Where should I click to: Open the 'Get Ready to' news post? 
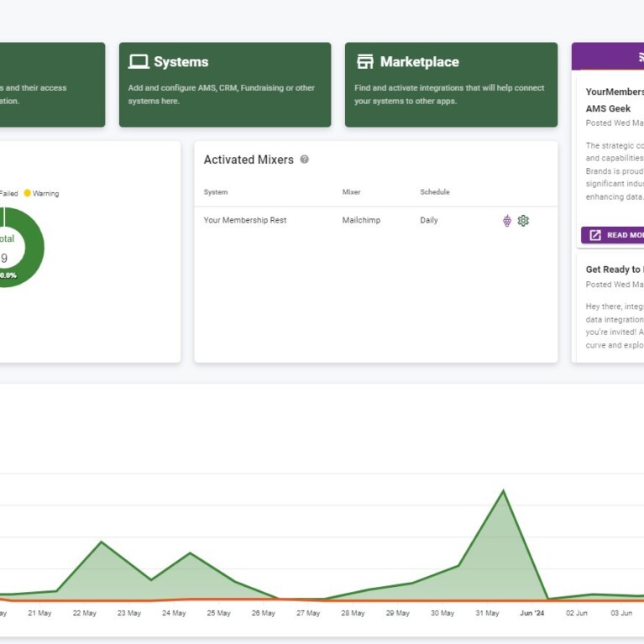[x=615, y=270]
